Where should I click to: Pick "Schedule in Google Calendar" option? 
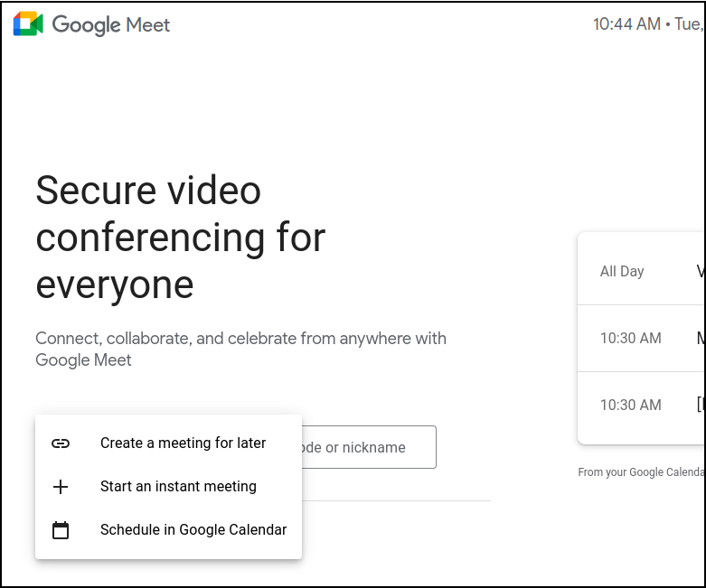coord(193,530)
